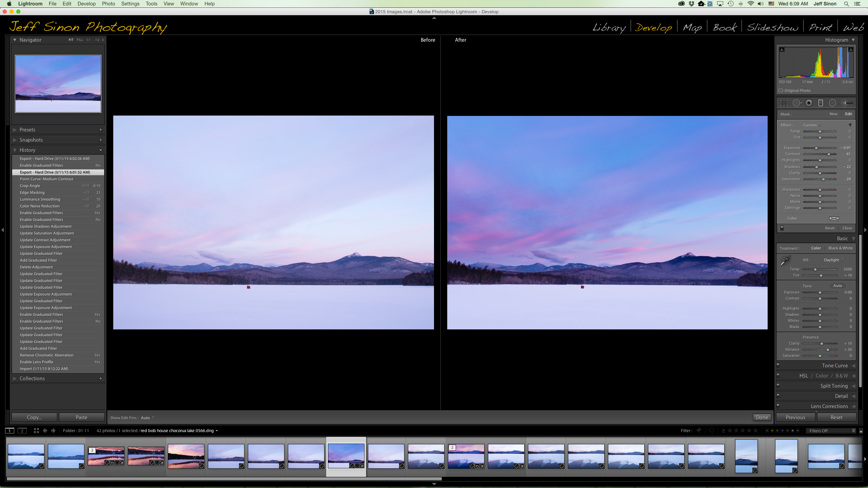Select second window display button 2

pos(22,431)
